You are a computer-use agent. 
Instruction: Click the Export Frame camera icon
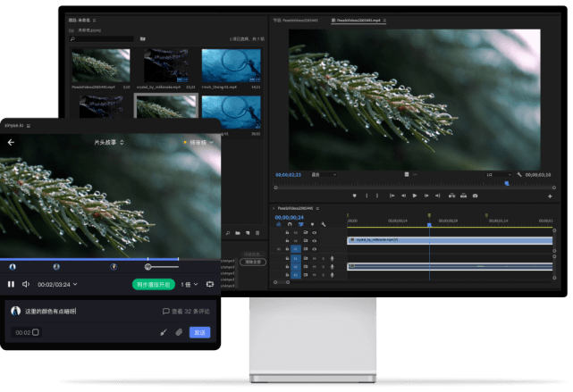[475, 195]
